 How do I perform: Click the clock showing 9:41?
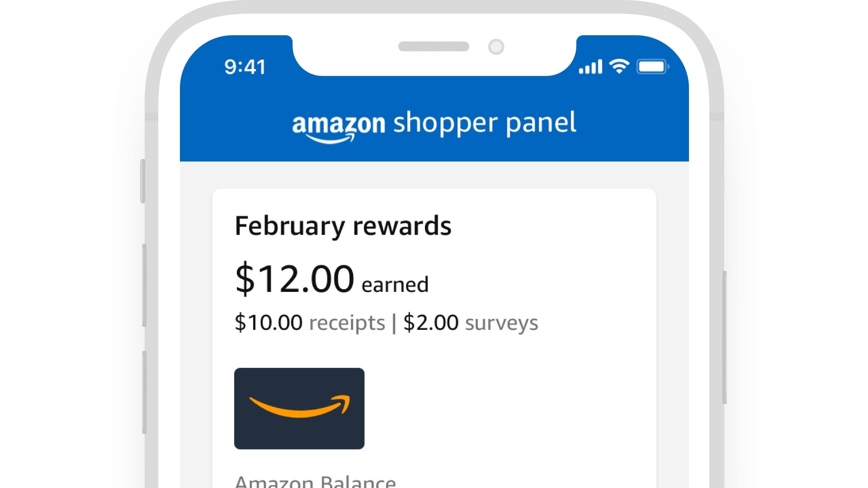(x=245, y=66)
